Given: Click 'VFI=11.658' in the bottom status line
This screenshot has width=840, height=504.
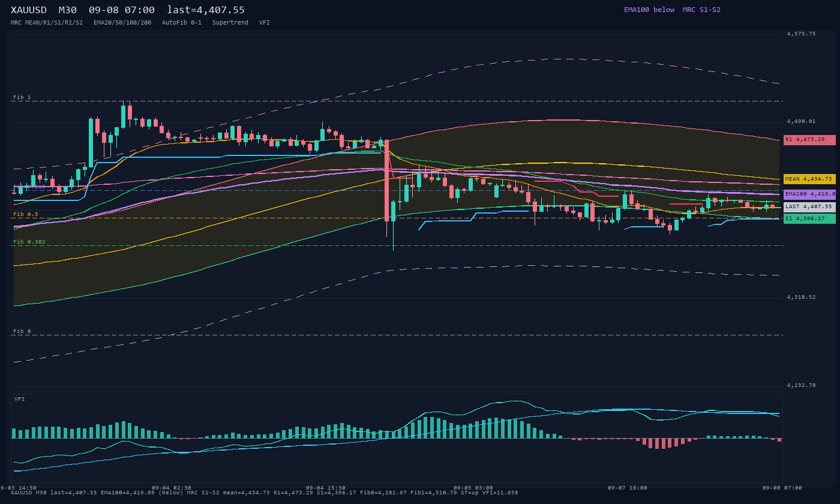Looking at the screenshot, I should pos(500,493).
